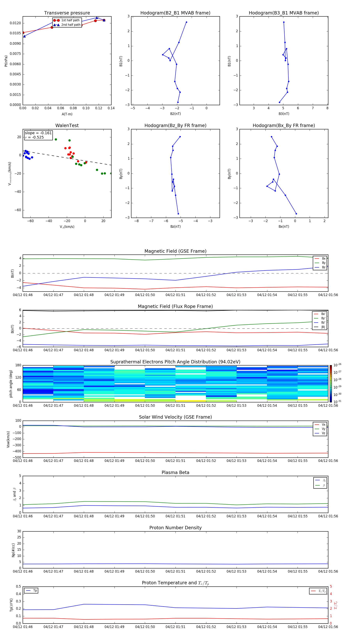Screen dimensions: 351x644
Task: Click the pitch angle colorbar
Action: coord(331,383)
